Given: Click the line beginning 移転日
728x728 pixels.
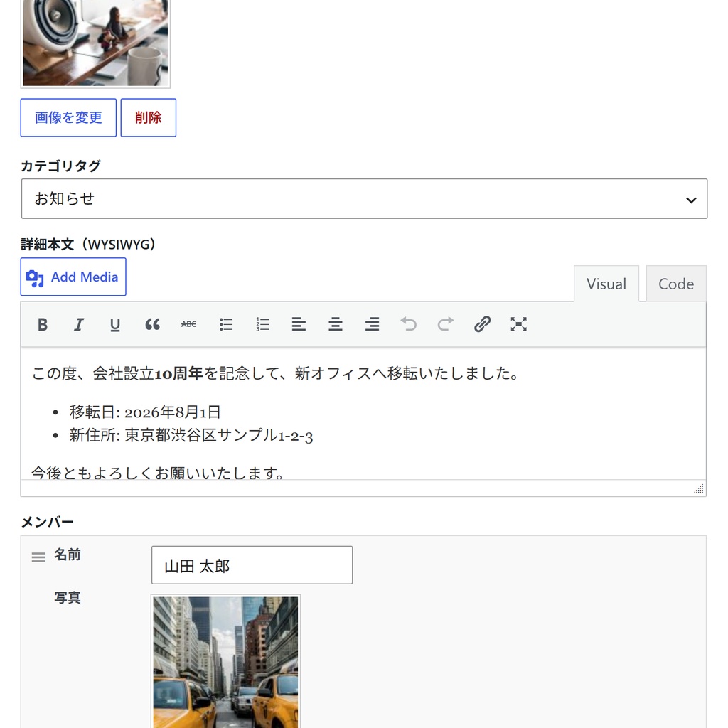Looking at the screenshot, I should (145, 412).
